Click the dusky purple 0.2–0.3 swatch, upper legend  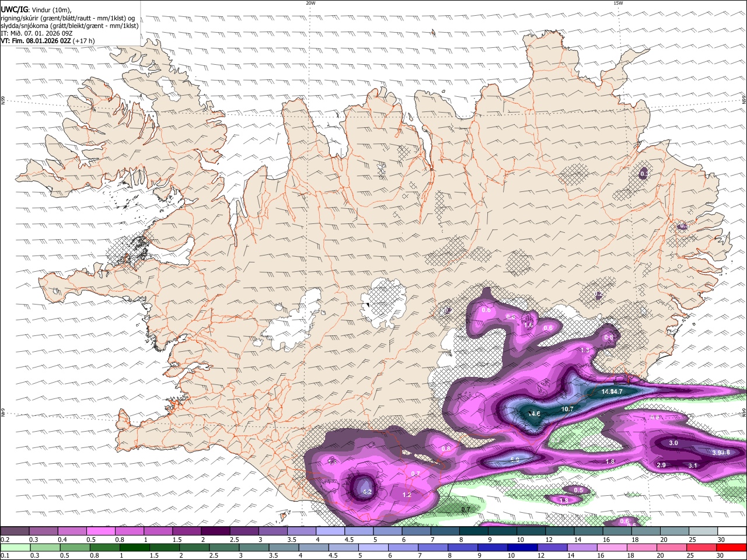pyautogui.click(x=15, y=531)
